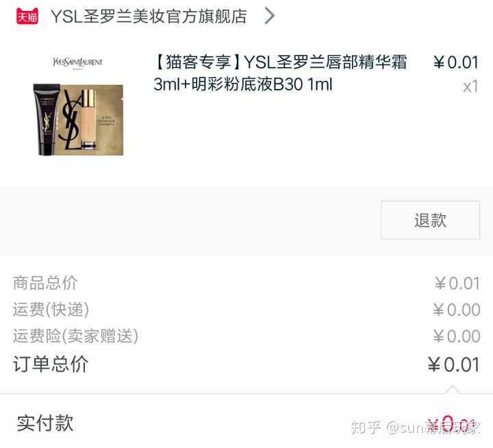The height and width of the screenshot is (448, 493).
Task: Tap the Yves Saint Laurent brand logo in thumbnail
Action: (77, 62)
